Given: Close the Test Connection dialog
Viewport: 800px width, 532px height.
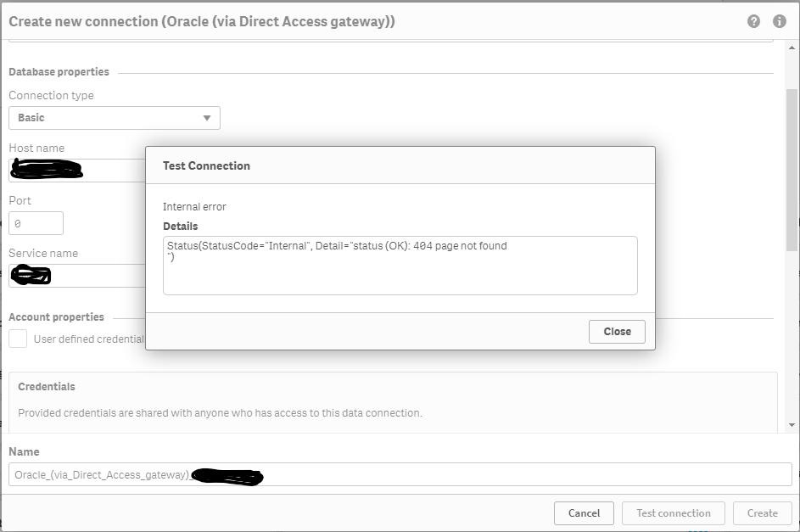Looking at the screenshot, I should [x=617, y=332].
